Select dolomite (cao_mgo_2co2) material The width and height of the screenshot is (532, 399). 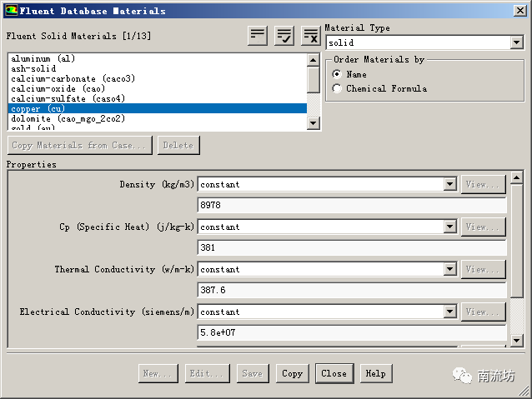158,118
